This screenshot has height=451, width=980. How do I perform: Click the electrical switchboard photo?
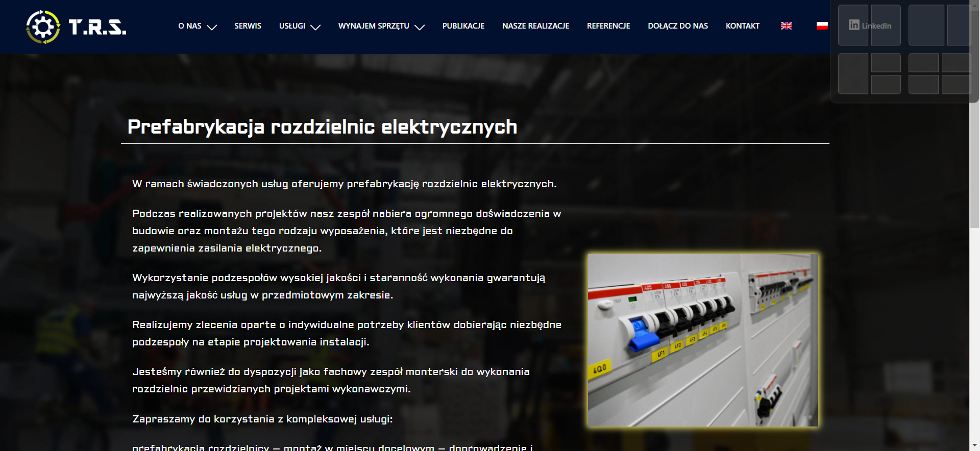[703, 340]
